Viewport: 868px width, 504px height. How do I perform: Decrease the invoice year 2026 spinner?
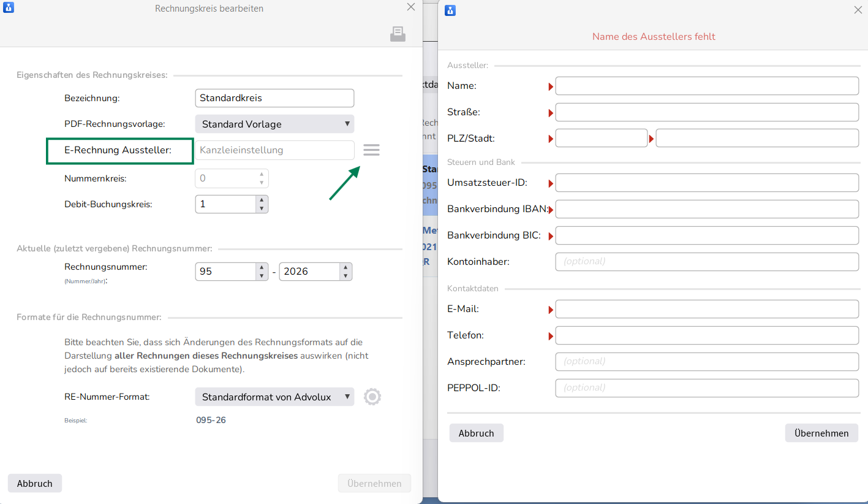(345, 276)
